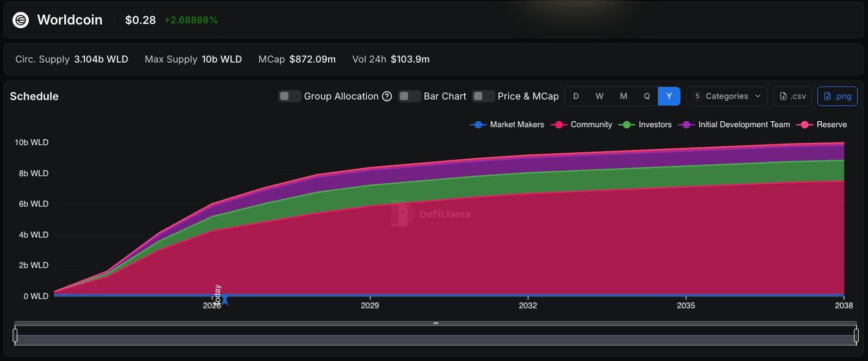868x361 pixels.
Task: Click the Today marker icon on axis
Action: [225, 300]
